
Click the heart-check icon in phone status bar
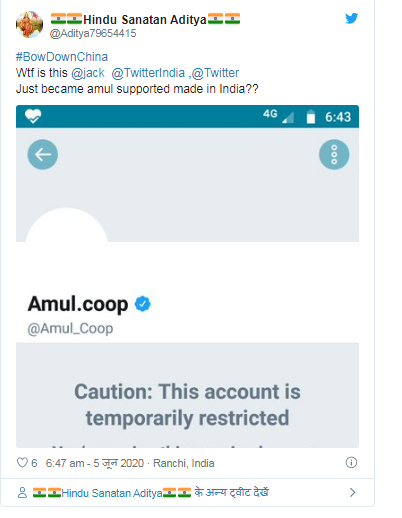(33, 116)
